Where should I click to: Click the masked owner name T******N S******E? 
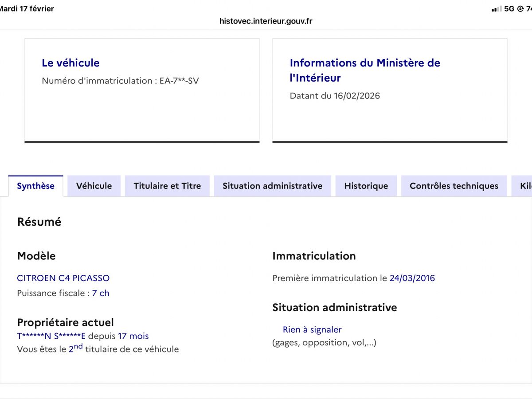pos(51,336)
